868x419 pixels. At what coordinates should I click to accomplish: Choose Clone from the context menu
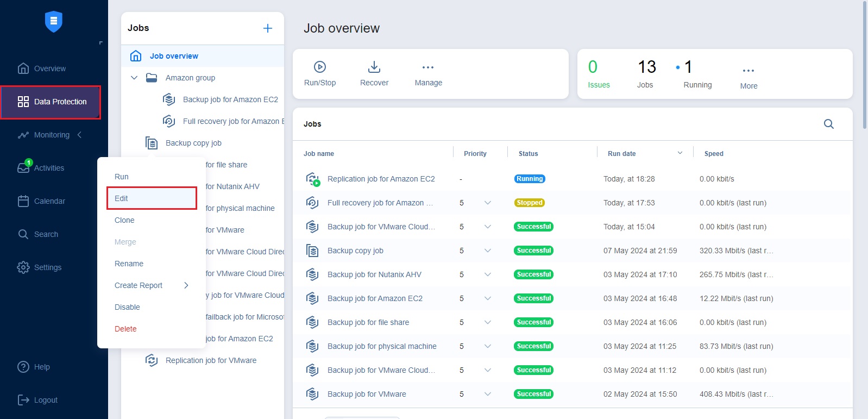pos(124,220)
